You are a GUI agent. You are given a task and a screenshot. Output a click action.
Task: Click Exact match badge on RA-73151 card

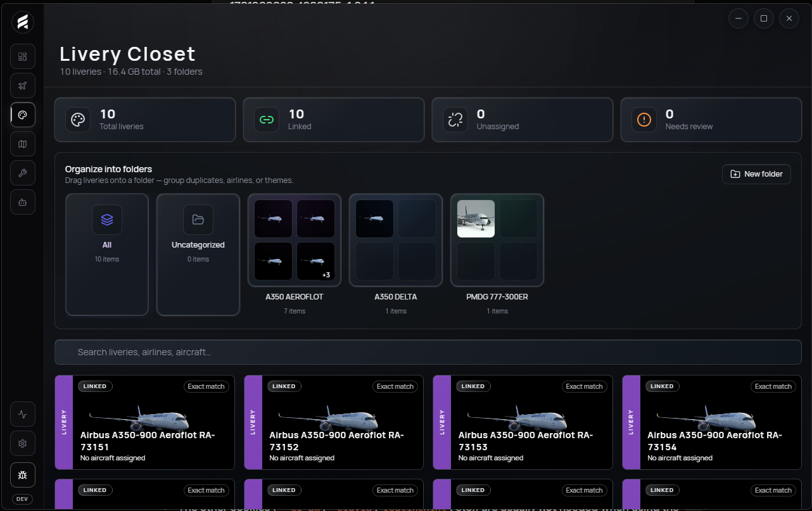pos(206,386)
